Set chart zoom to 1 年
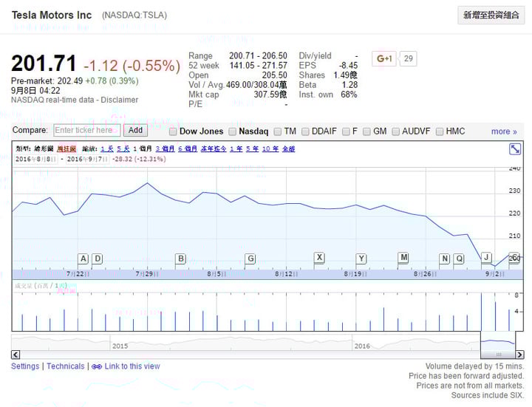The image size is (532, 407). (x=236, y=148)
